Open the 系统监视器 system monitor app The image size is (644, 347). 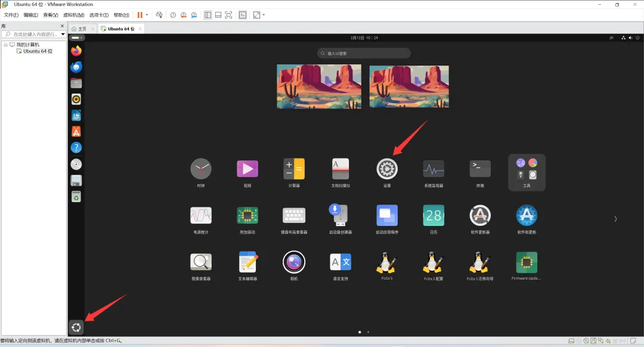click(x=434, y=169)
